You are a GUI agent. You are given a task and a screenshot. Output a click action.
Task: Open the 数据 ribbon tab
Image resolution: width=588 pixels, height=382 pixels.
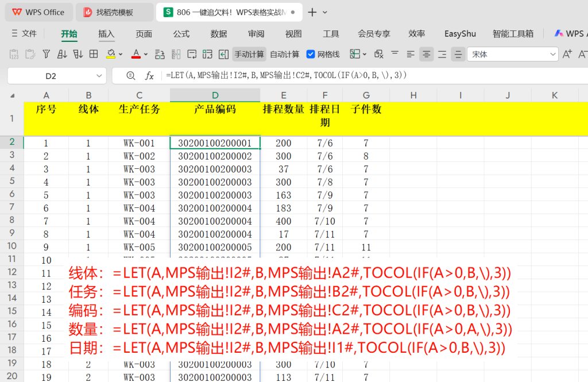(x=219, y=34)
